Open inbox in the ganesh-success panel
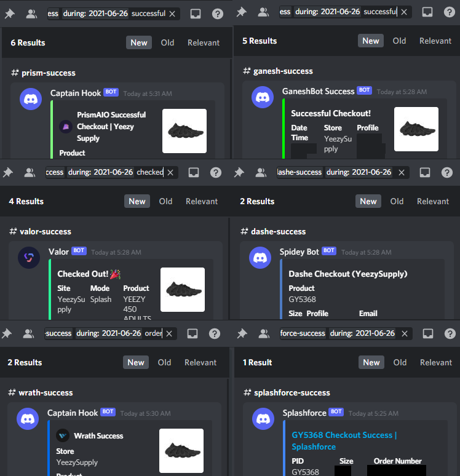460x476 pixels. pyautogui.click(x=427, y=12)
